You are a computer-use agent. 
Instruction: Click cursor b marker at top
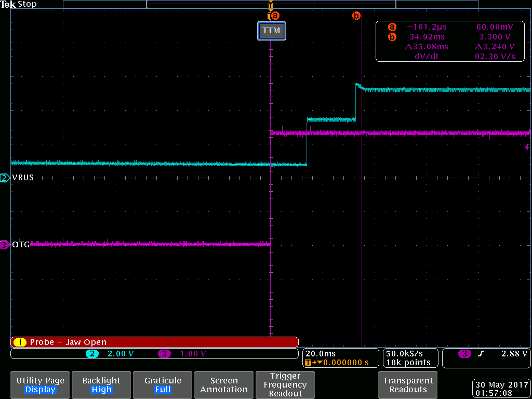[x=356, y=16]
